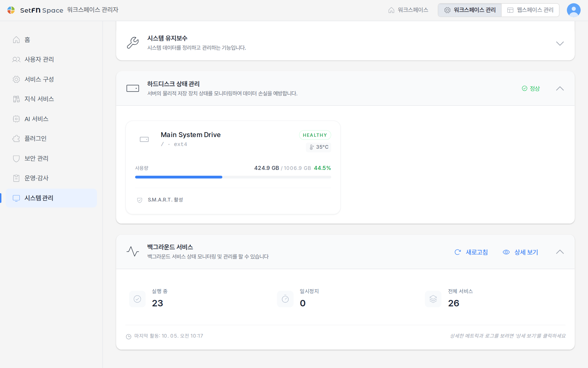Click the 44.5% usage value

(x=322, y=168)
